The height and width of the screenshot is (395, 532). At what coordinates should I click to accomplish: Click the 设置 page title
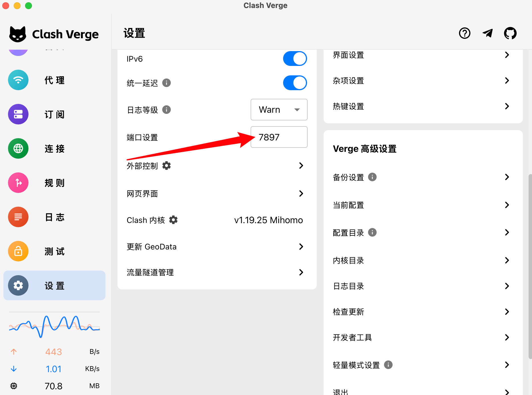[134, 33]
